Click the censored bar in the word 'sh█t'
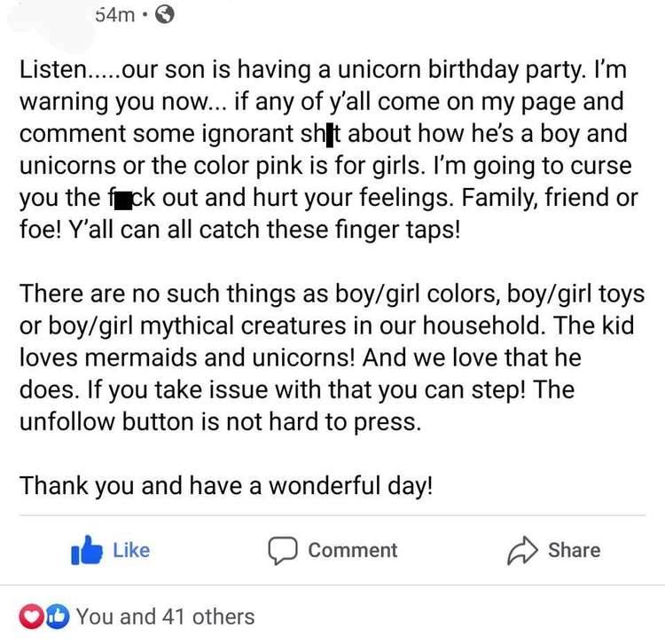This screenshot has width=665, height=644. pyautogui.click(x=330, y=136)
